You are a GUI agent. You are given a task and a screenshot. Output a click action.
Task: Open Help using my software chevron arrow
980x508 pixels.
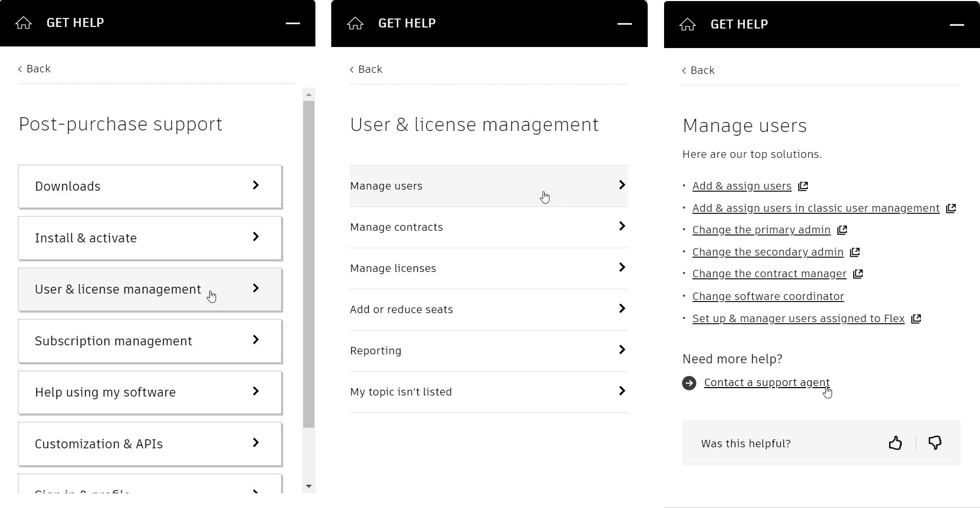(x=256, y=391)
